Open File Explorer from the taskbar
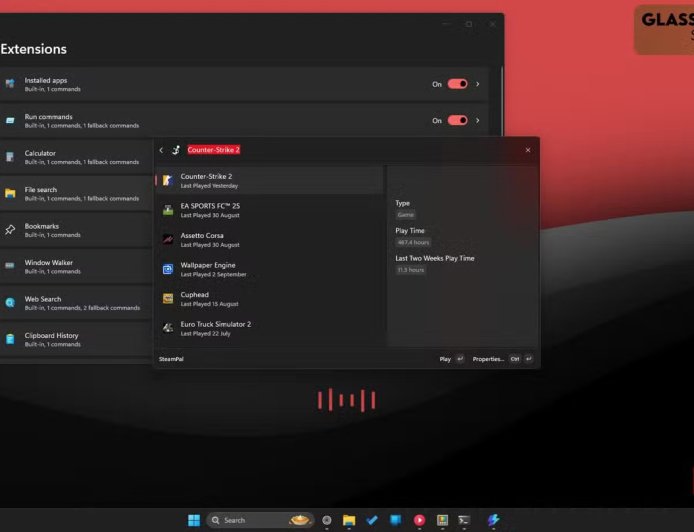 pyautogui.click(x=350, y=520)
